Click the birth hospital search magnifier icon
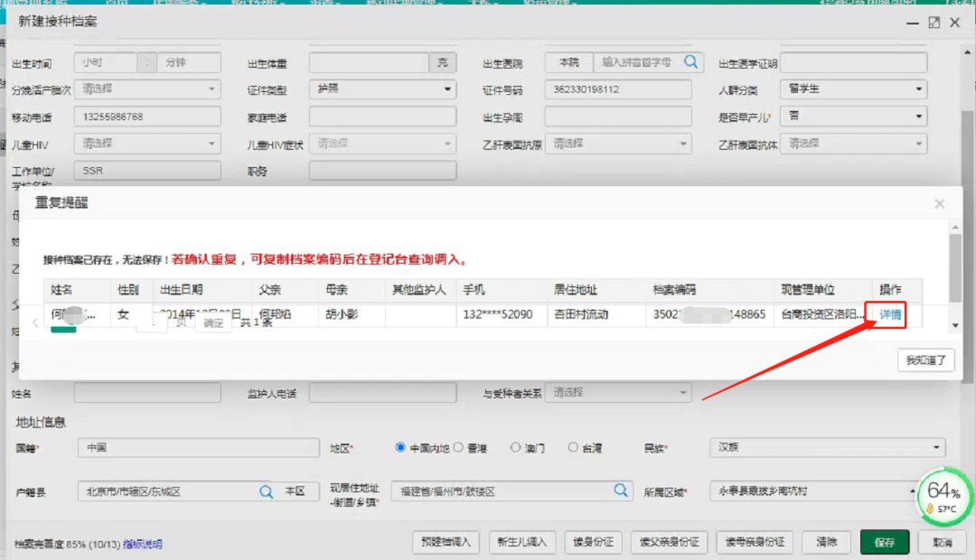The image size is (976, 560). 691,62
